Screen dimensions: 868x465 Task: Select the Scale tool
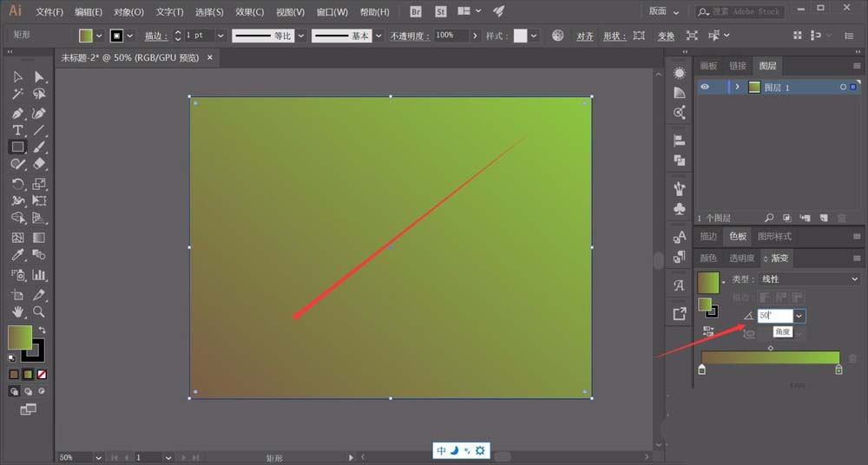coord(39,184)
